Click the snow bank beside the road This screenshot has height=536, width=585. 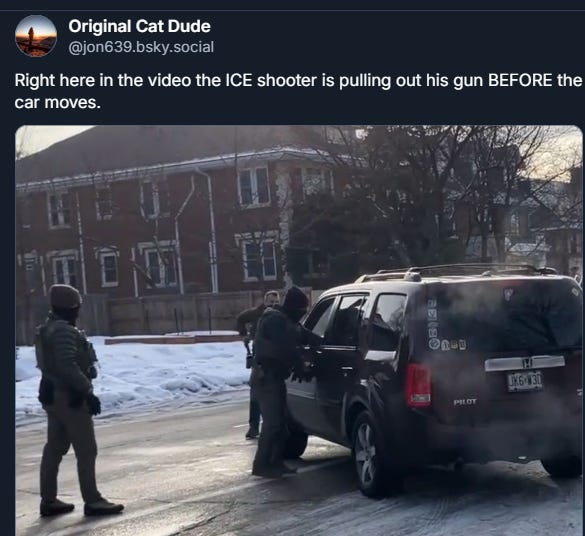(134, 371)
